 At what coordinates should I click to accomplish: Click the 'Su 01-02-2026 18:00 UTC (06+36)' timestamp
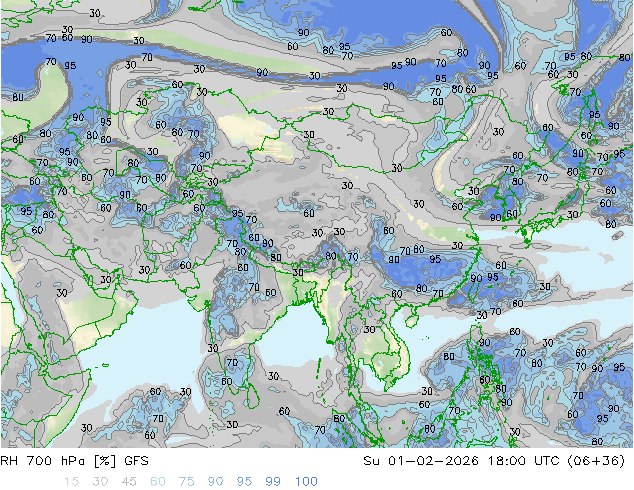click(494, 461)
